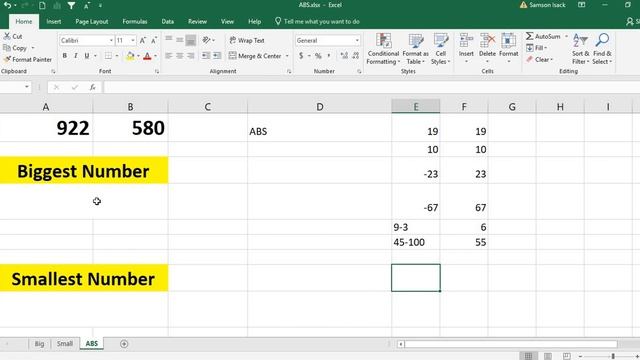
Task: Open Conditional Formatting menu
Action: coord(383,49)
